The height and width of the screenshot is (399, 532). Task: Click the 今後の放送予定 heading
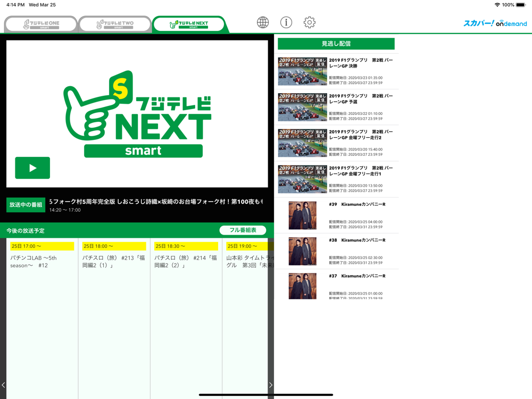[26, 231]
